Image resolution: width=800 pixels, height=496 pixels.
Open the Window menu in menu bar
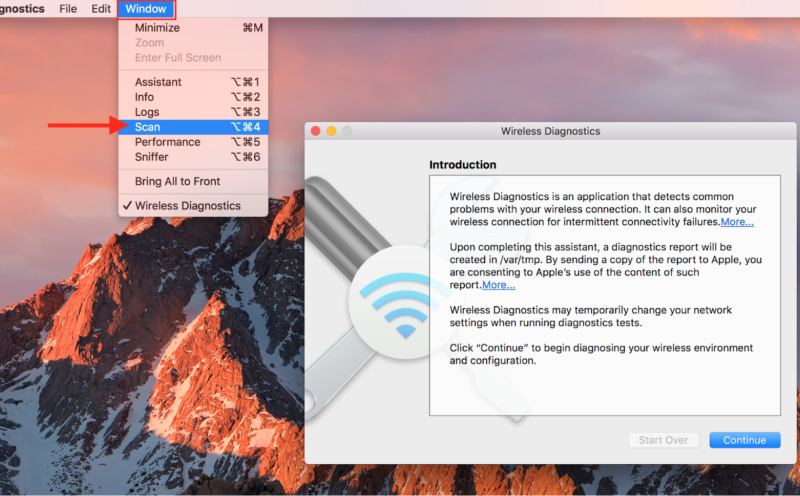pyautogui.click(x=146, y=9)
